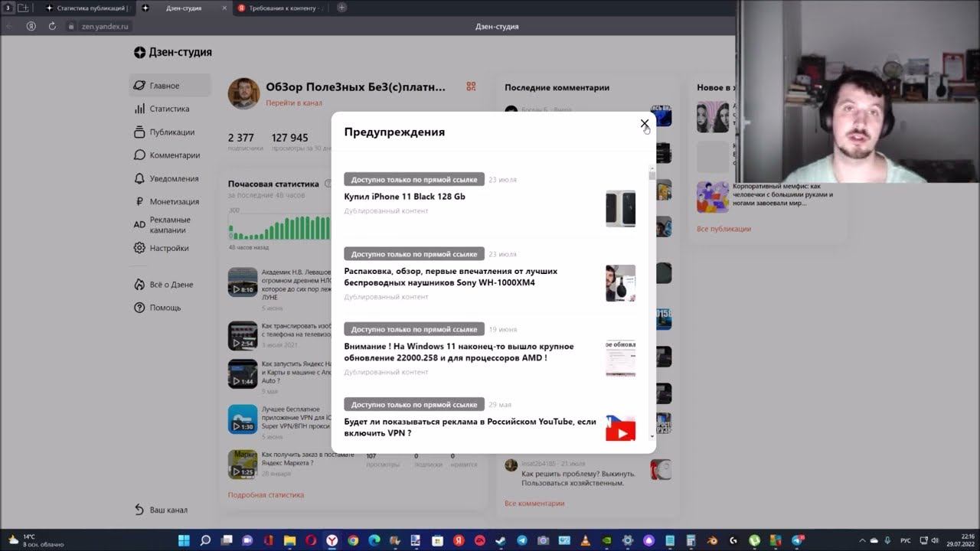The width and height of the screenshot is (980, 551).
Task: Open Уведомления in the sidebar
Action: [170, 178]
